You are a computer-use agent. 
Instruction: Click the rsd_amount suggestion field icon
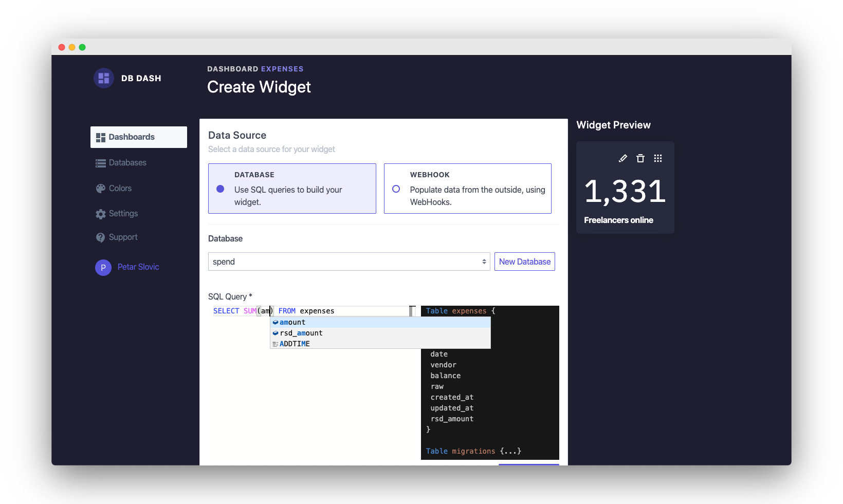[x=276, y=333]
